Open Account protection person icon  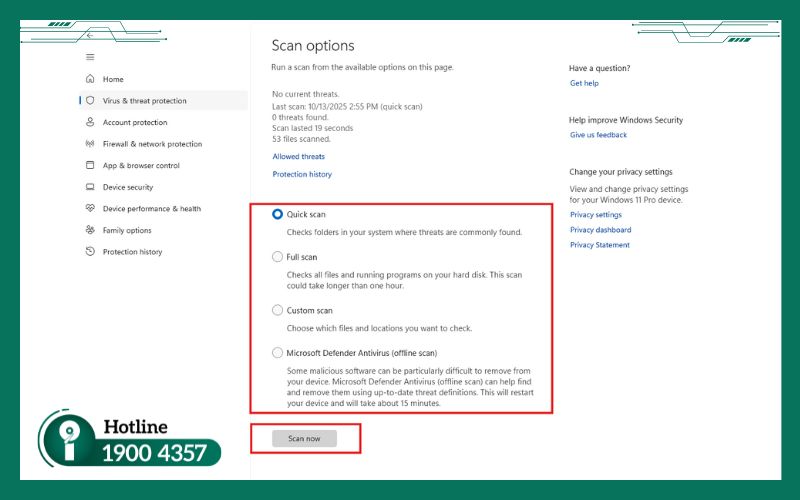coord(90,122)
